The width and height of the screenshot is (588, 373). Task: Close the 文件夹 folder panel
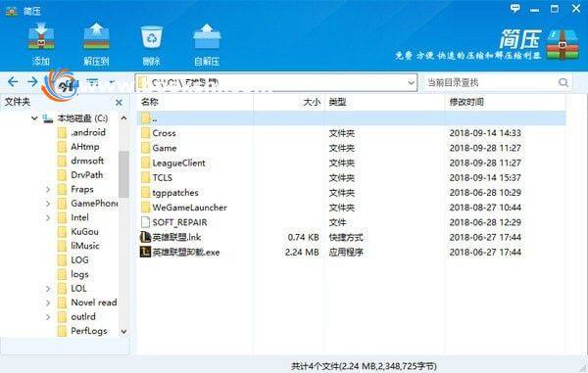point(119,102)
